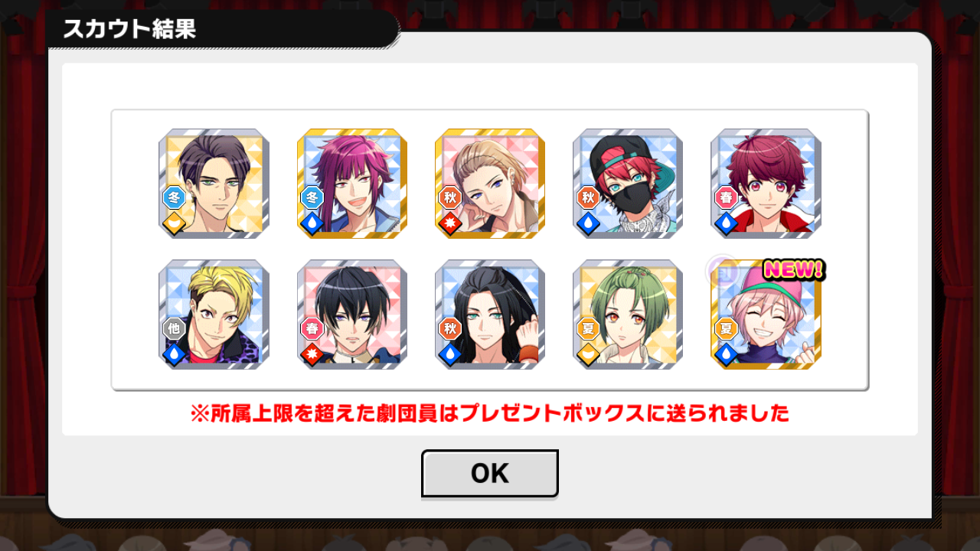Select the black-haired purple-eyed spring character card
The height and width of the screenshot is (551, 980).
click(352, 315)
